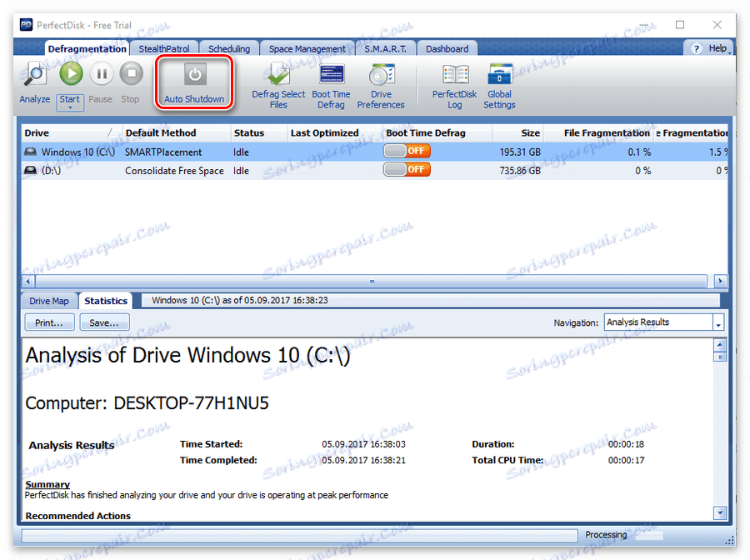Open the Space Management tab
This screenshot has height=560, width=750.
[307, 49]
